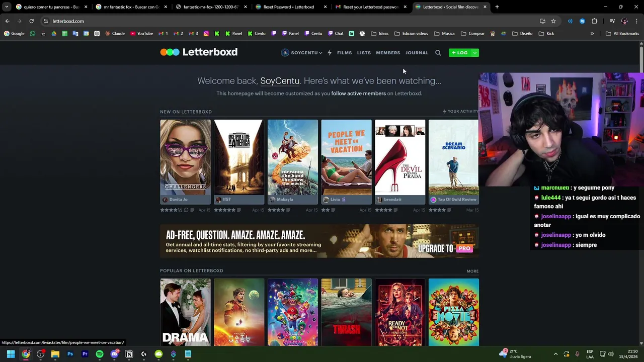Expand the hidden bookmarks chevron
Viewport: 644px width, 362px height.
click(592, 34)
